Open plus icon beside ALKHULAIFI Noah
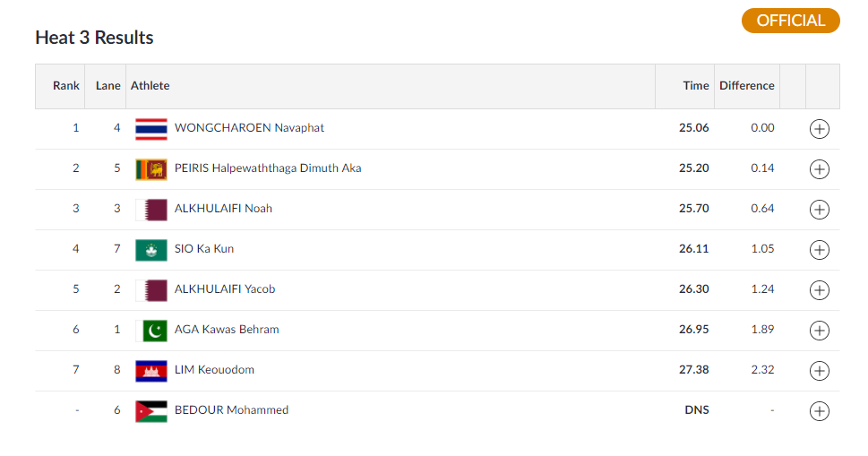Screen dimensions: 868x456 [820, 210]
